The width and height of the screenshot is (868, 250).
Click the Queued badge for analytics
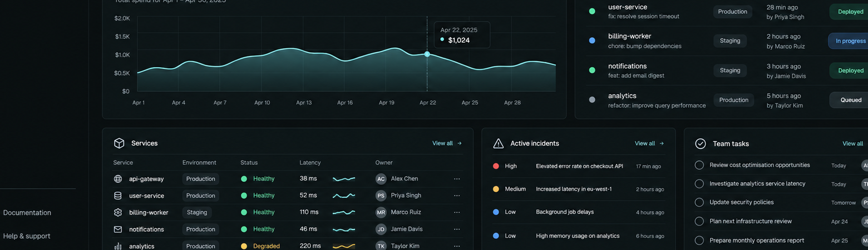849,100
